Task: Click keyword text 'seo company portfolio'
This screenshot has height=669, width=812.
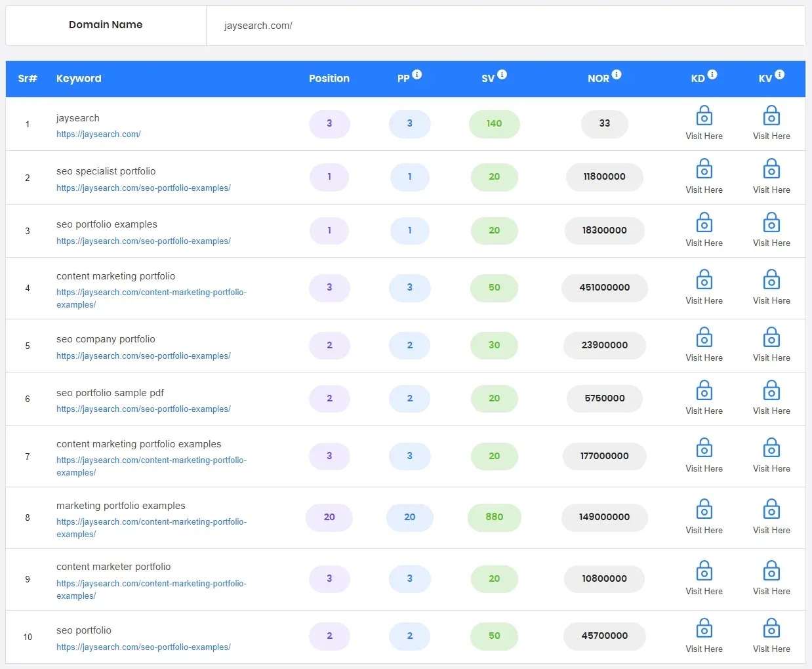Action: click(x=106, y=339)
